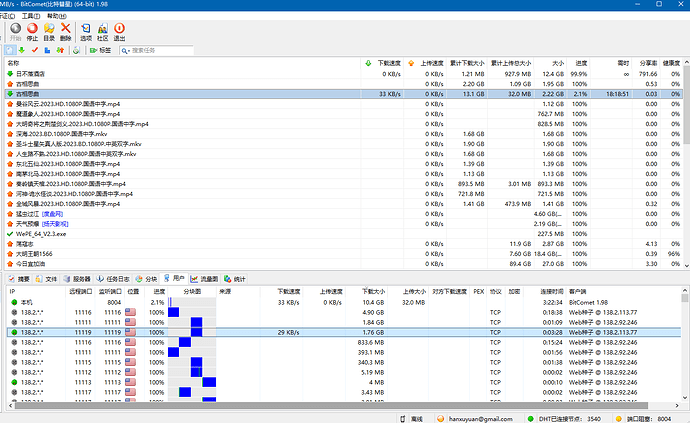Filter completed tasks with the red checkmark icon
This screenshot has height=423, width=690.
pos(35,50)
